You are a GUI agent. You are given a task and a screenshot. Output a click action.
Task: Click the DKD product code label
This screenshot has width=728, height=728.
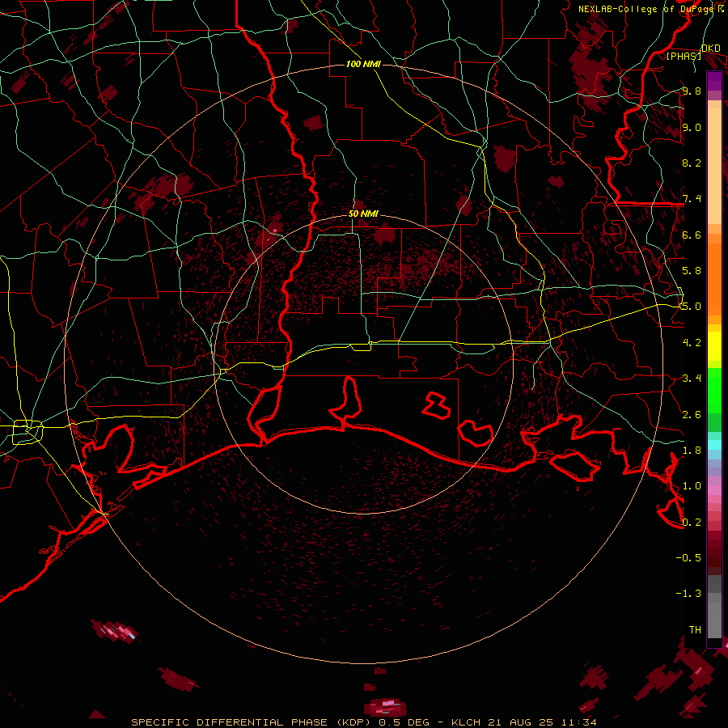pyautogui.click(x=711, y=49)
